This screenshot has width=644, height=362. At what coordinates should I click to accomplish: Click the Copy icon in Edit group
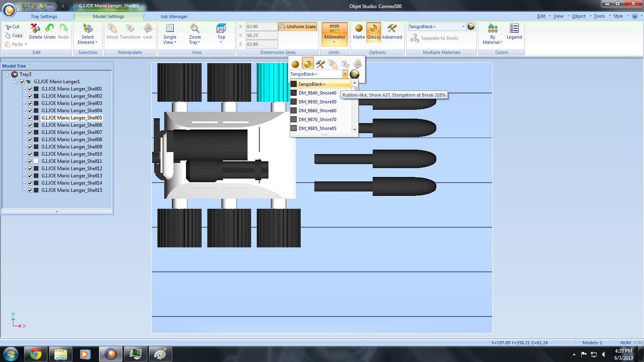pyautogui.click(x=8, y=35)
